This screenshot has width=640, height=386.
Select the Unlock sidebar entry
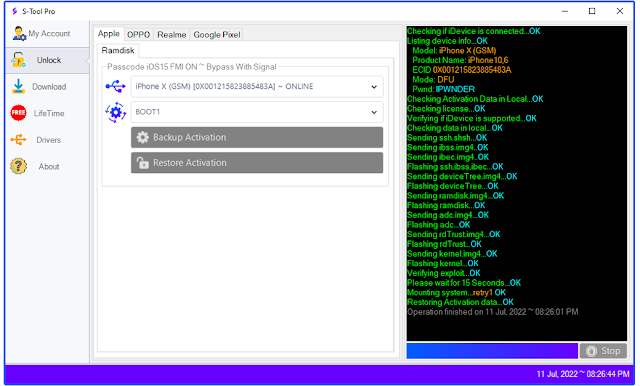point(47,60)
